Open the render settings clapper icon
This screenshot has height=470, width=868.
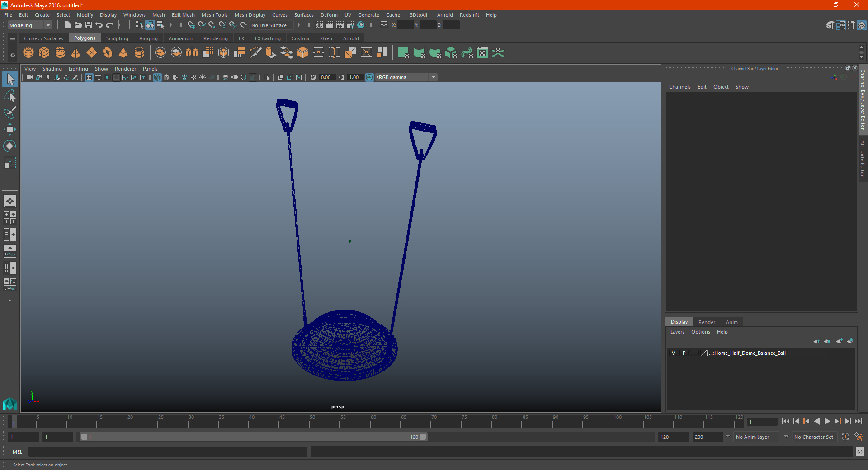350,25
